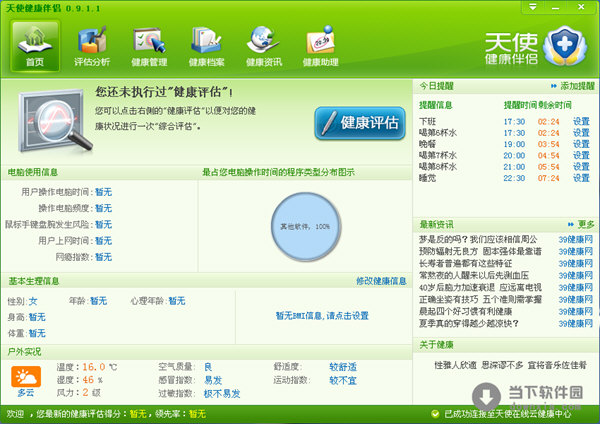The image size is (600, 424).
Task: Click the 空气质量 value 良
Action: tap(208, 367)
